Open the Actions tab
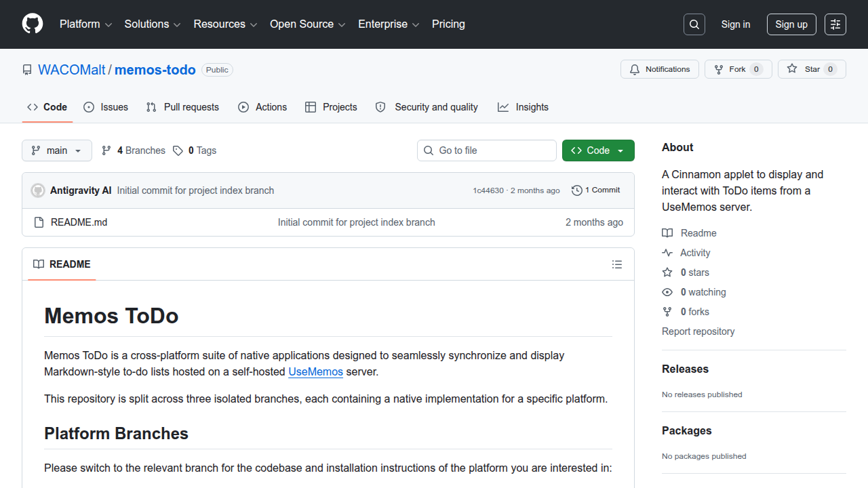Viewport: 868px width, 488px height. click(x=262, y=107)
